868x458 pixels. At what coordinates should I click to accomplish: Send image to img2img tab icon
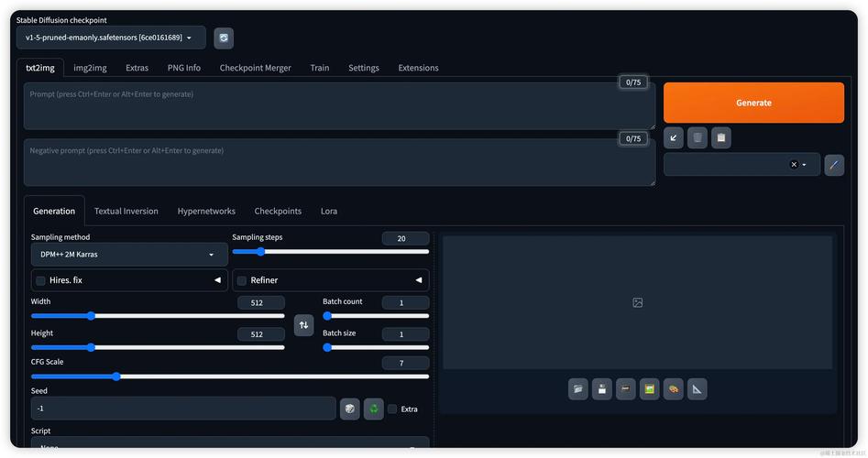[649, 389]
